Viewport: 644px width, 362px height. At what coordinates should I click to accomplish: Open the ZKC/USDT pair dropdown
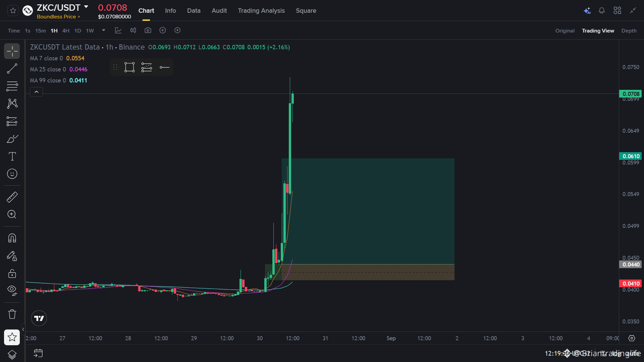pos(86,7)
